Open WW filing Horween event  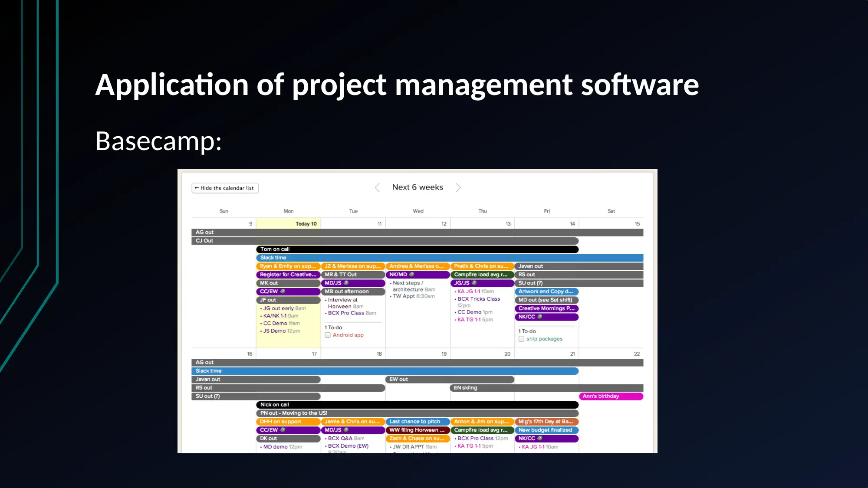[418, 430]
